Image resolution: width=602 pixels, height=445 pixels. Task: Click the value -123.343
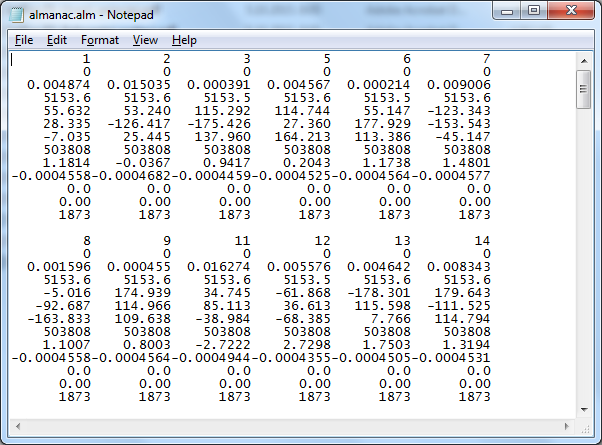[459, 111]
